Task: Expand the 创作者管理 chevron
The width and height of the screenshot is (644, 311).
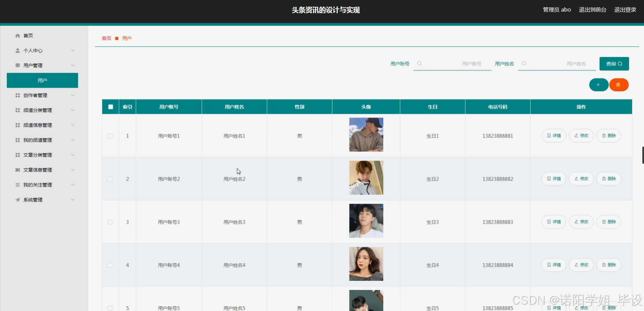Action: 72,95
